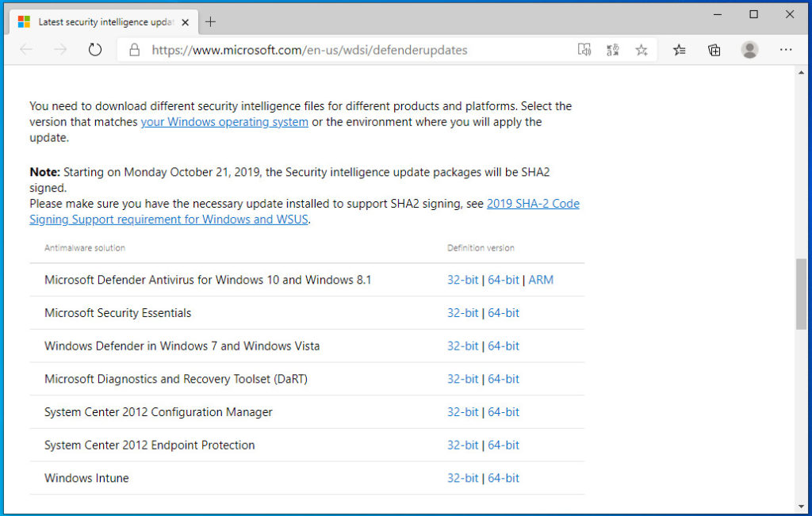Switch to the Latest security intelligence tab

pyautogui.click(x=103, y=21)
